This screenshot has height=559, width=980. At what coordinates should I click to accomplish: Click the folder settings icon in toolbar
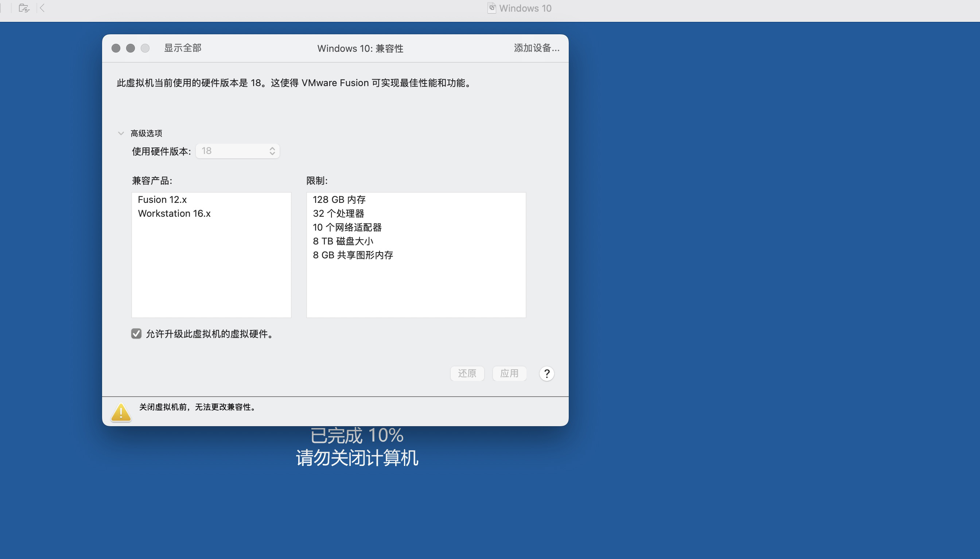point(24,8)
